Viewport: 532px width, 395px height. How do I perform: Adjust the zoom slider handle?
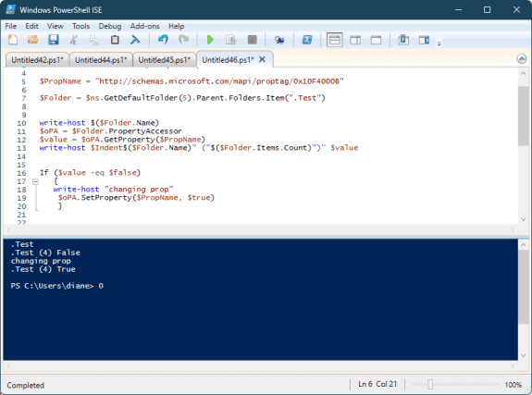tap(430, 385)
